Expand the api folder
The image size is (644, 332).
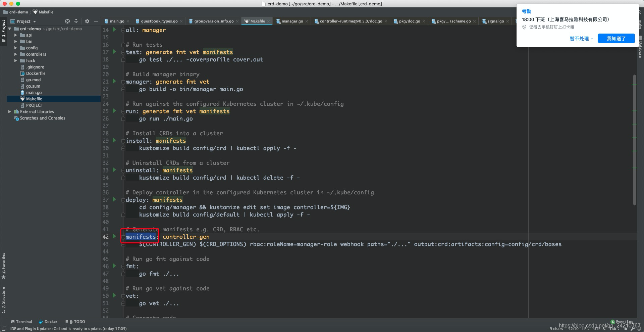point(15,35)
